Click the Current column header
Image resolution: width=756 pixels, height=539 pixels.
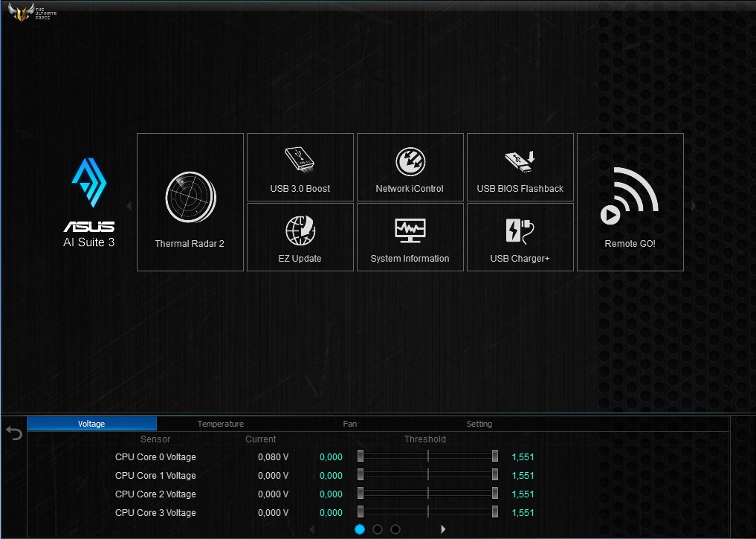(261, 439)
